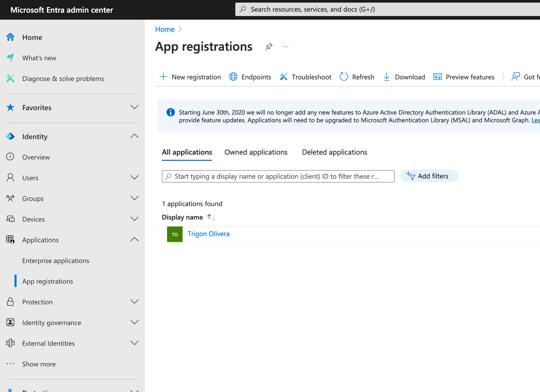
Task: Click the What's new megaphone icon
Action: point(10,57)
